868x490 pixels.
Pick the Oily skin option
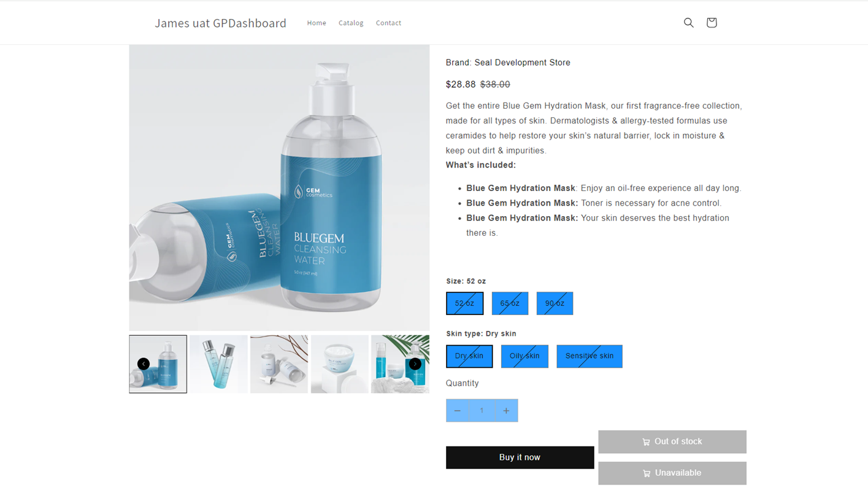pos(524,356)
